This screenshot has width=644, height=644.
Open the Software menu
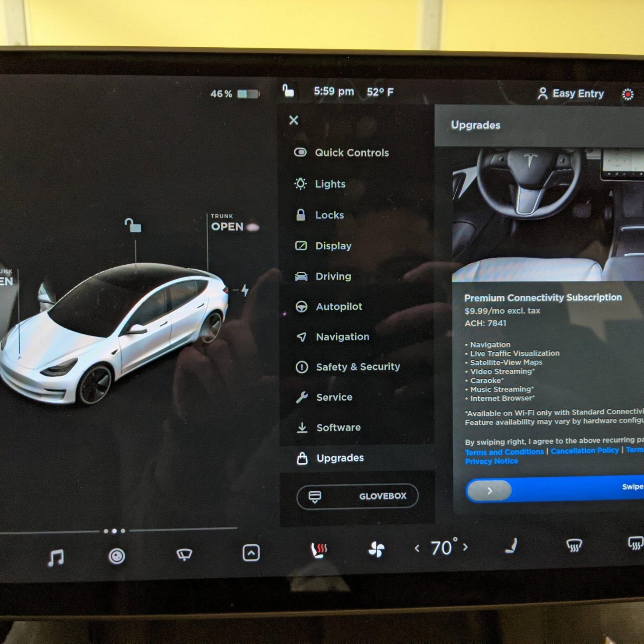click(x=328, y=427)
